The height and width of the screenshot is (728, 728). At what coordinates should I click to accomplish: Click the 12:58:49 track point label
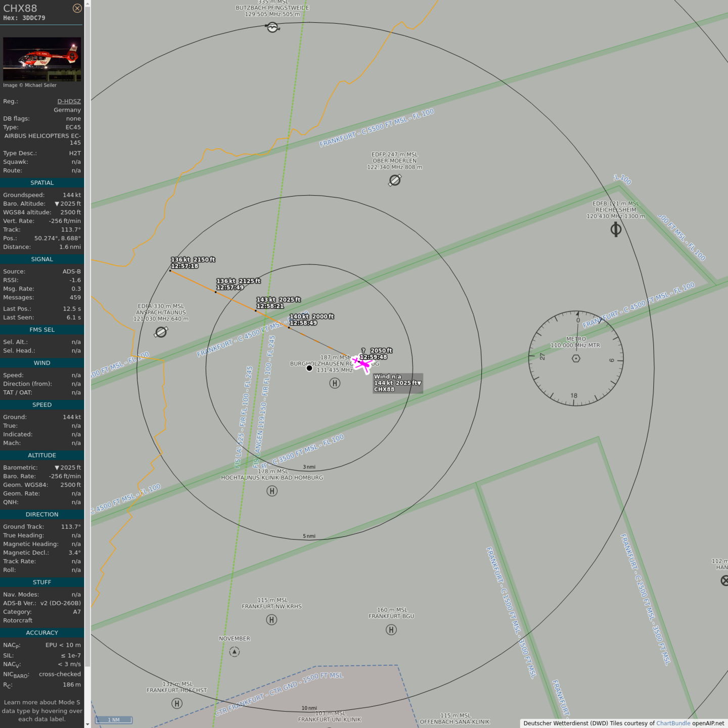(x=303, y=323)
